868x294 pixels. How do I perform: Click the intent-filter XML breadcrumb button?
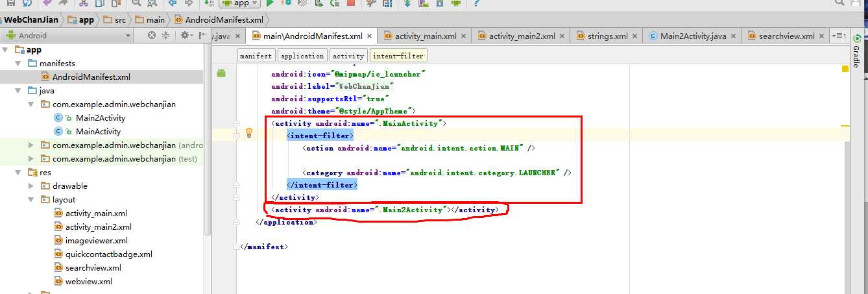(398, 56)
